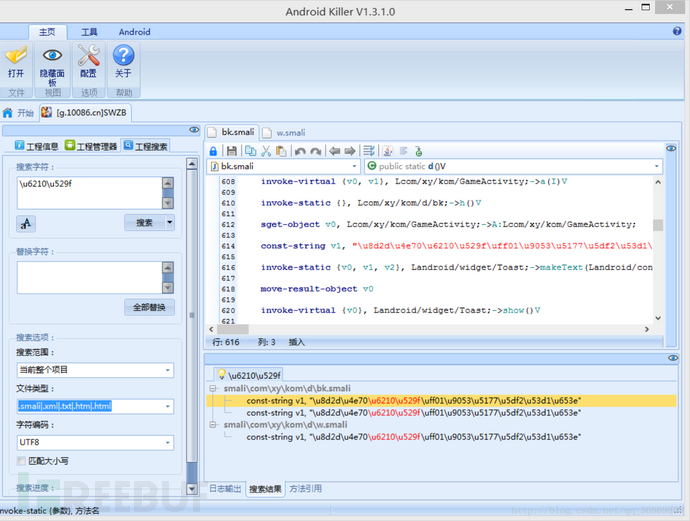Image resolution: width=690 pixels, height=521 pixels.
Task: Click the lightbulb search result tab icon
Action: click(x=222, y=375)
